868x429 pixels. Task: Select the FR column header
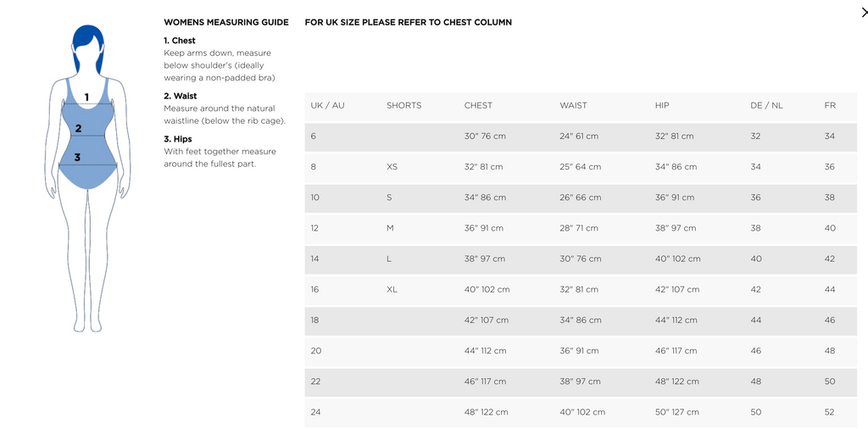(x=830, y=105)
